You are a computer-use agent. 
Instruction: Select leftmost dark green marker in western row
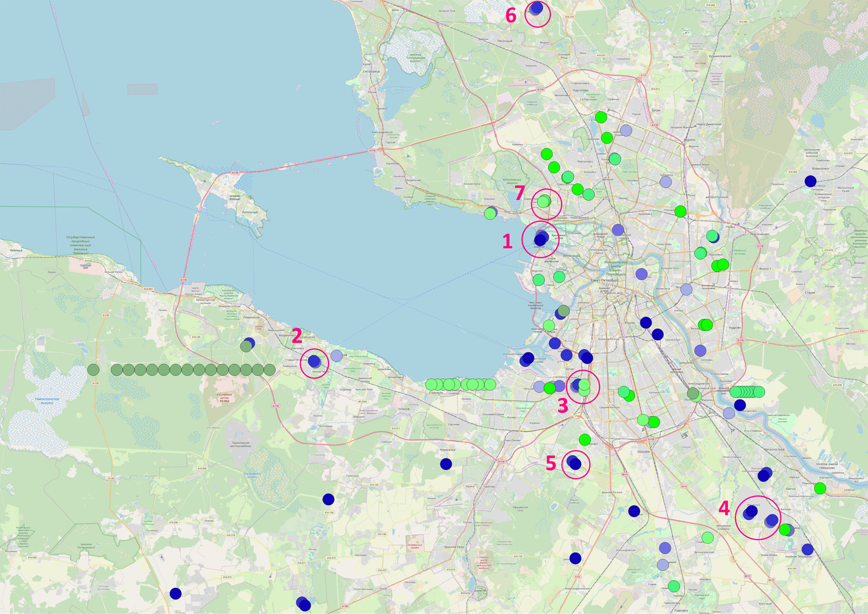93,369
